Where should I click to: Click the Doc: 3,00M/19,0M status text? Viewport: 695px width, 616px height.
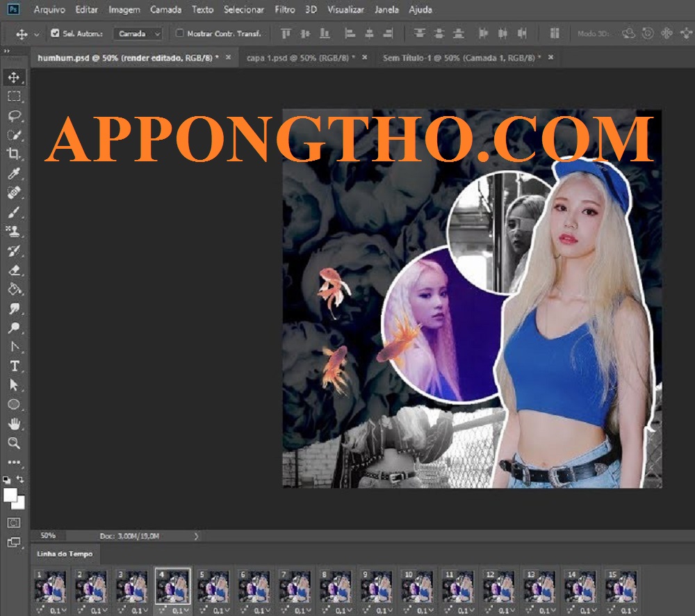(129, 536)
